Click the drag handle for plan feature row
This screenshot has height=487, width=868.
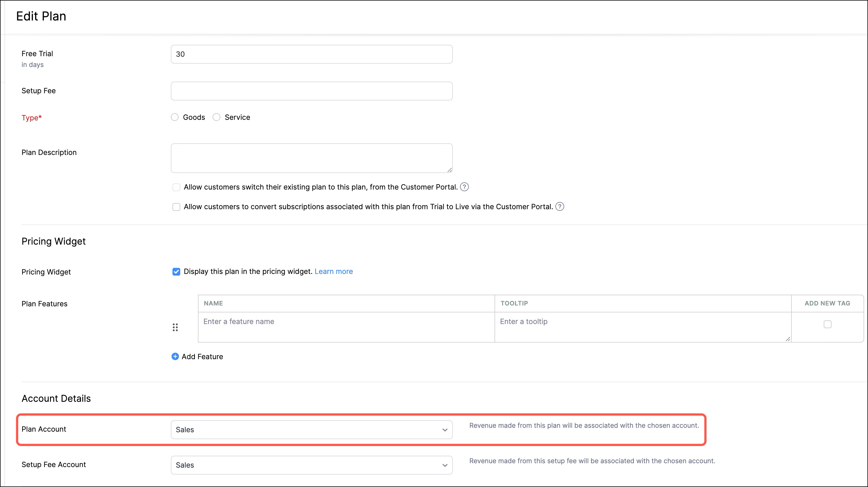(x=175, y=327)
